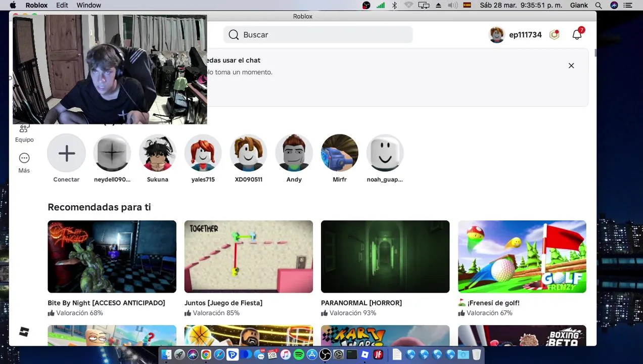Open the Robux icon beside the username

click(555, 34)
